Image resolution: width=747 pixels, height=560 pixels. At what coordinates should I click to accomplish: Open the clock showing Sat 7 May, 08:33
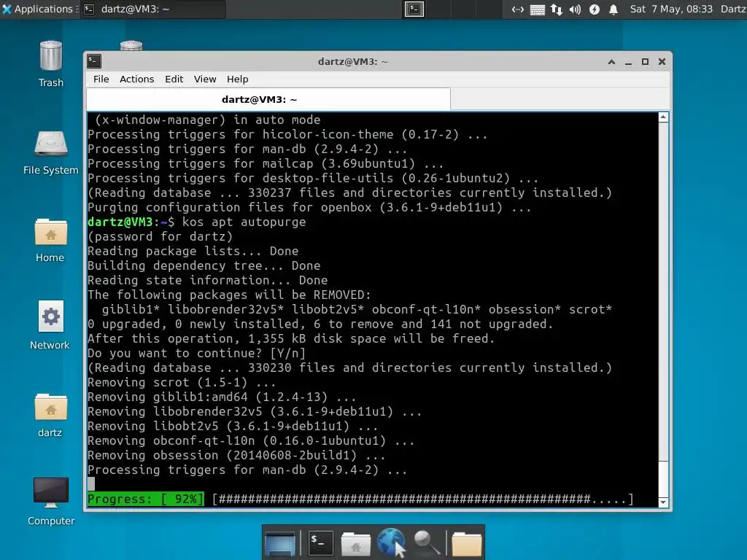[671, 9]
